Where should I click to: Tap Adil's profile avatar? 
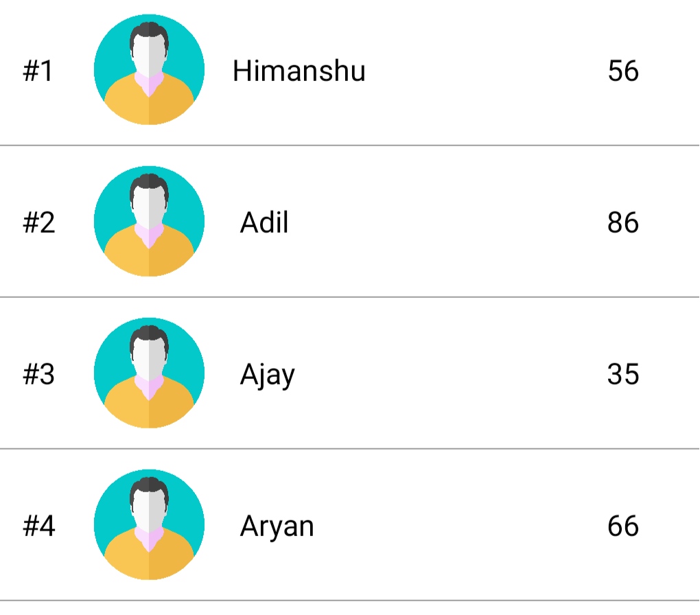[149, 222]
